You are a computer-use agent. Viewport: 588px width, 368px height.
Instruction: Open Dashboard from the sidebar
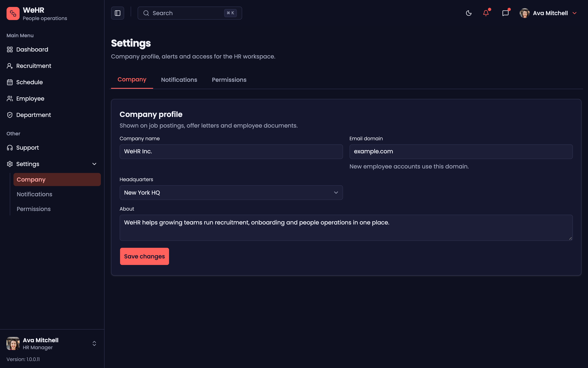tap(52, 50)
